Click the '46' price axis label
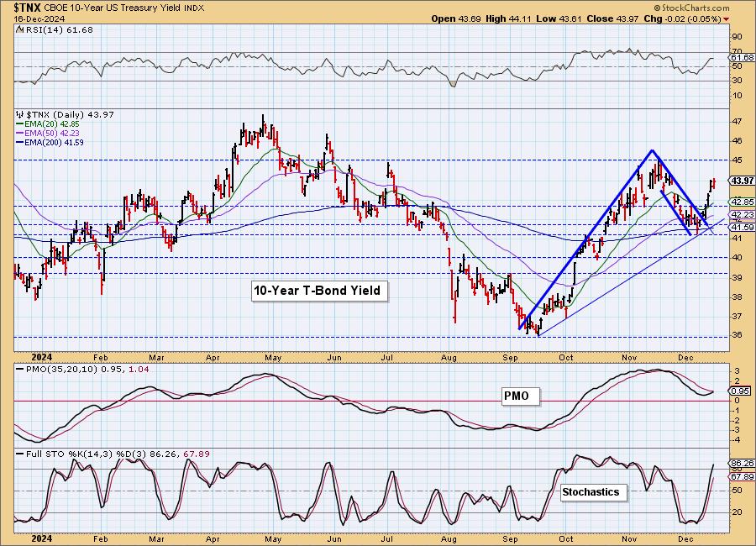This screenshot has width=756, height=546. [x=738, y=141]
